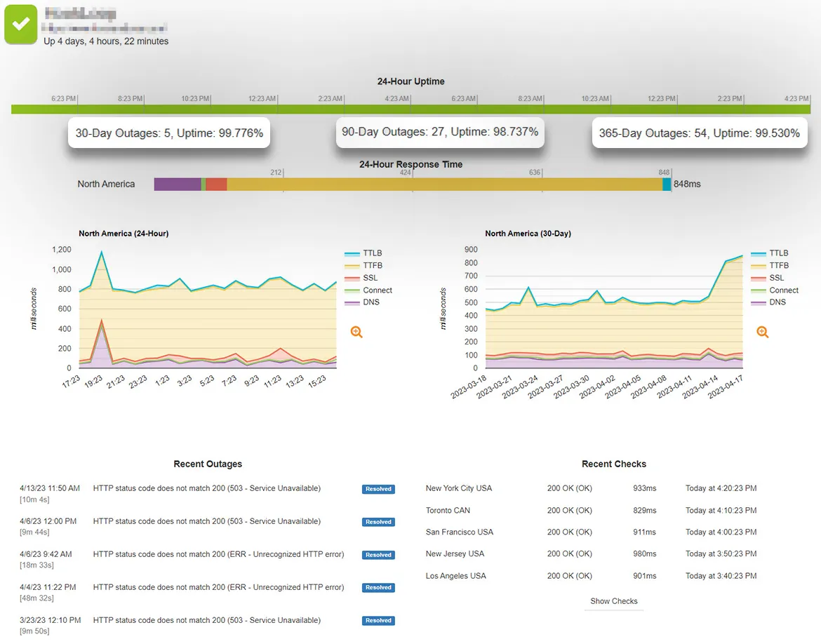This screenshot has width=821, height=644.
Task: Click the 933ms response time value
Action: tap(645, 488)
